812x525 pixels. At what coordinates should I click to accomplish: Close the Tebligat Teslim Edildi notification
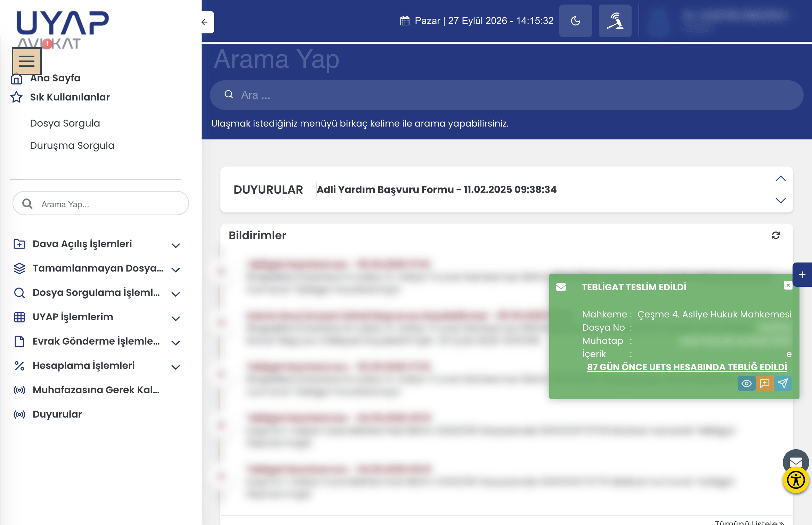[788, 285]
